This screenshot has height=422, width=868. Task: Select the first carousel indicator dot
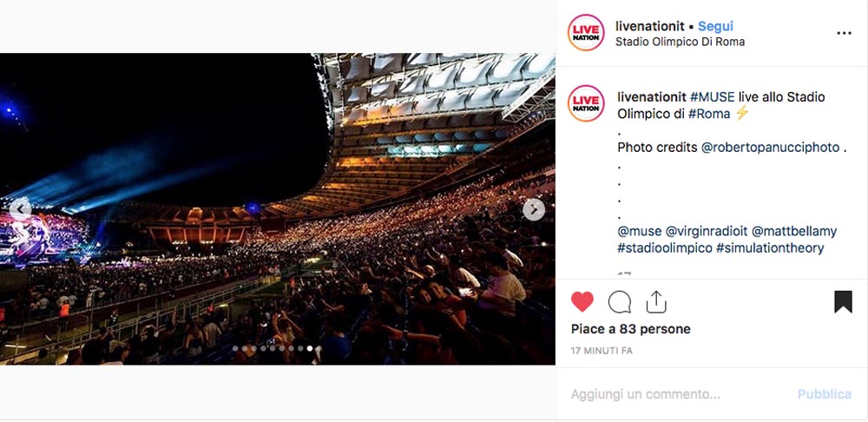pos(235,348)
